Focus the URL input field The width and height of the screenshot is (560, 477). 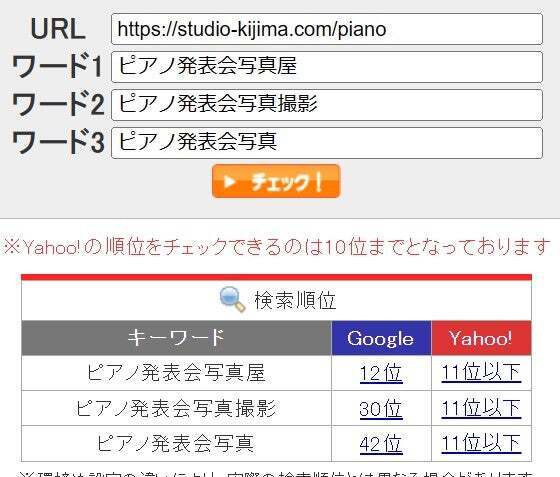[327, 29]
